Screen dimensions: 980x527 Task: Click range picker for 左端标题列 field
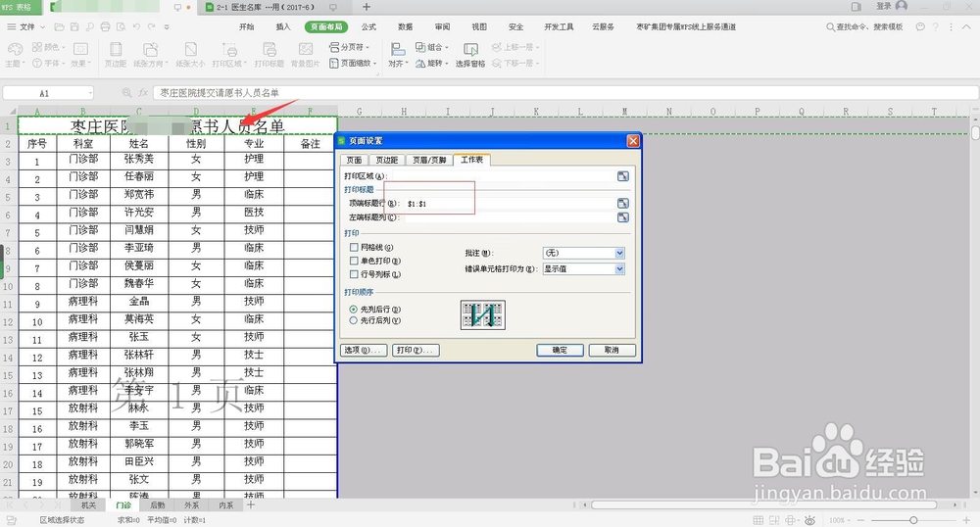623,217
